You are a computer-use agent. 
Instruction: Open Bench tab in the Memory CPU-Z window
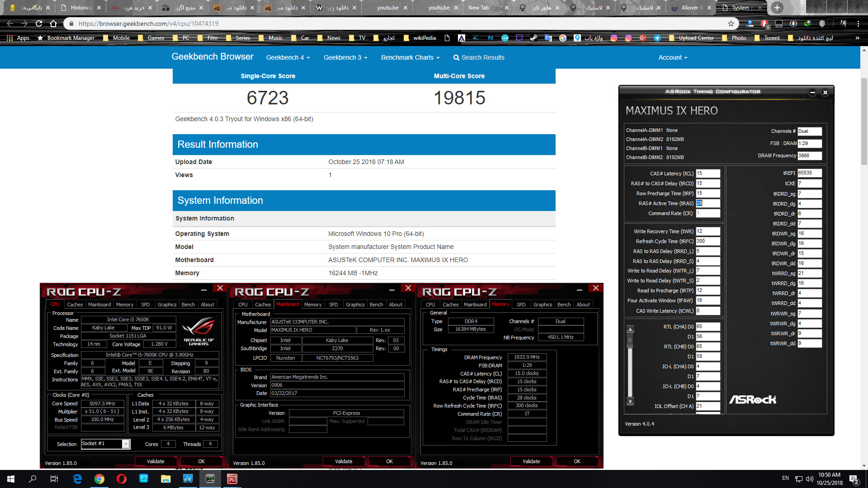point(564,305)
